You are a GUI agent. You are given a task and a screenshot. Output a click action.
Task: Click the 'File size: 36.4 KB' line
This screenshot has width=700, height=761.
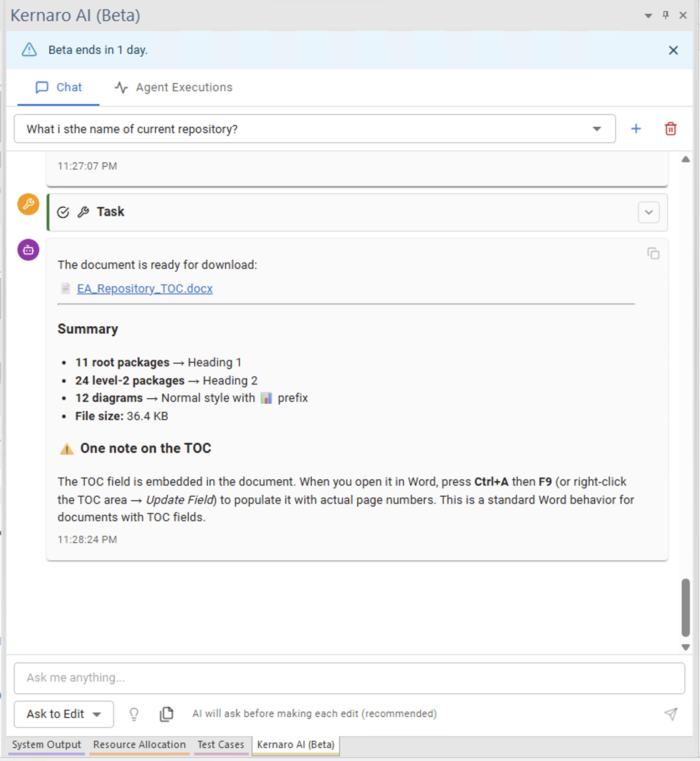122,416
